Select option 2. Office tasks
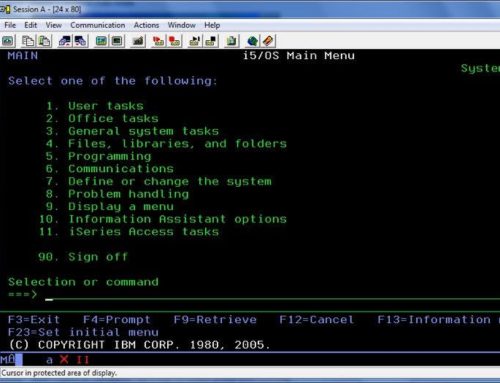This screenshot has height=383, width=500. (x=102, y=118)
